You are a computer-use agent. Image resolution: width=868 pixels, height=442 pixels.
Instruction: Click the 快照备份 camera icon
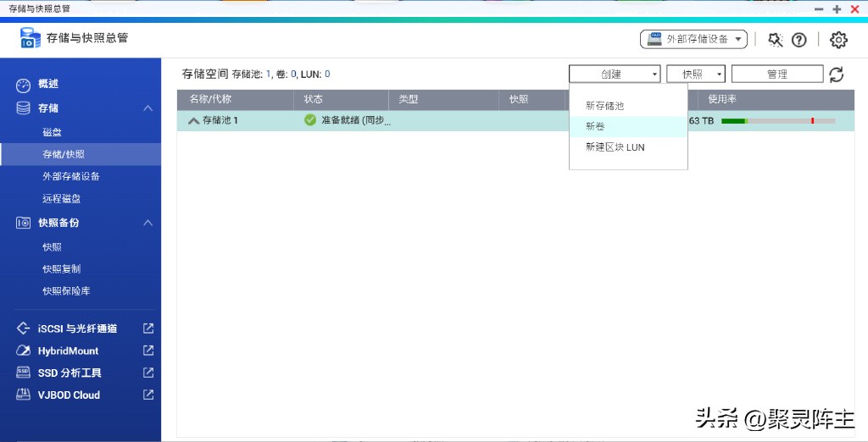point(23,223)
